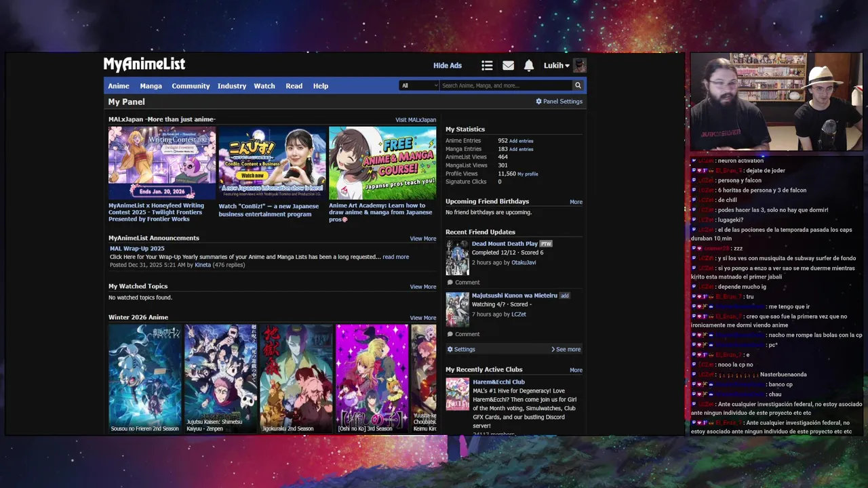
Task: Open the Help menu
Action: pyautogui.click(x=321, y=86)
